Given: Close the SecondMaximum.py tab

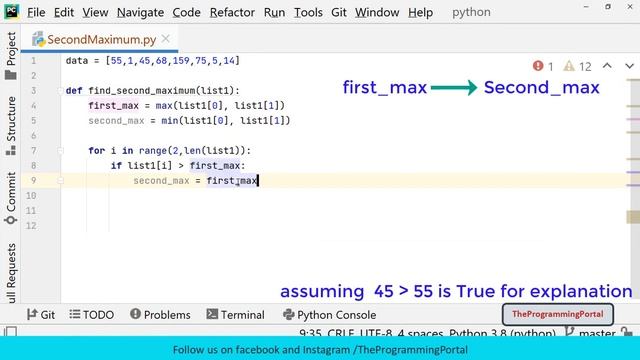Looking at the screenshot, I should [165, 39].
